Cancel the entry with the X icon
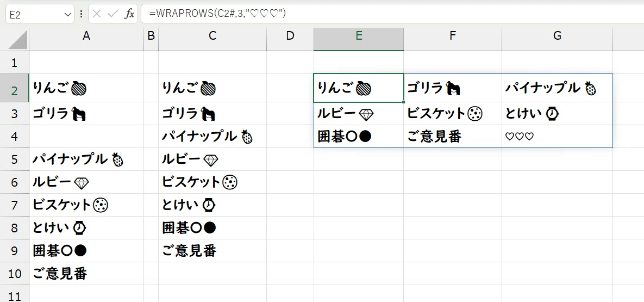 click(97, 14)
